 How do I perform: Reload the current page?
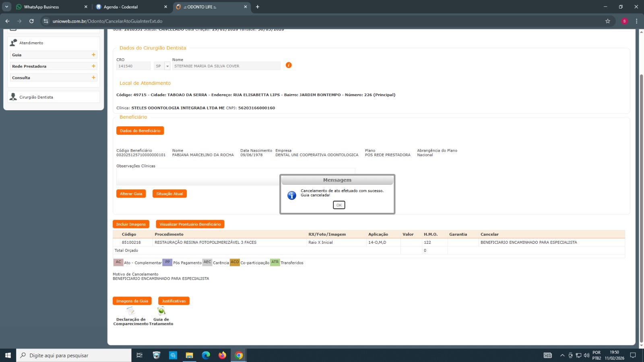(31, 21)
